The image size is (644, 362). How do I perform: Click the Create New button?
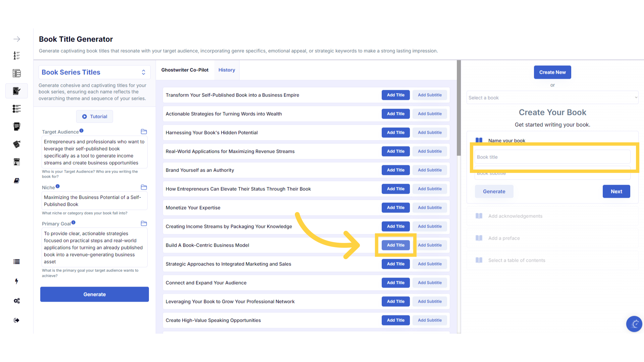point(552,72)
